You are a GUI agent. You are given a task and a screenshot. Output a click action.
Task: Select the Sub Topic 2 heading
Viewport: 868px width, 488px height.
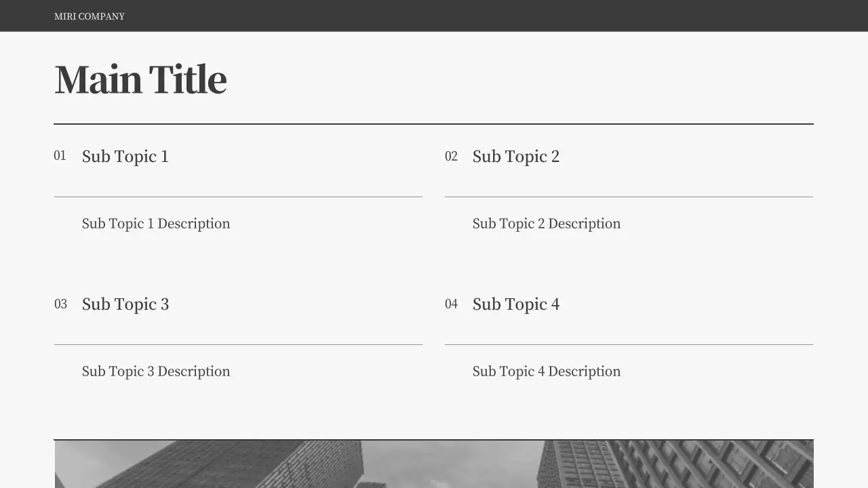click(x=515, y=157)
